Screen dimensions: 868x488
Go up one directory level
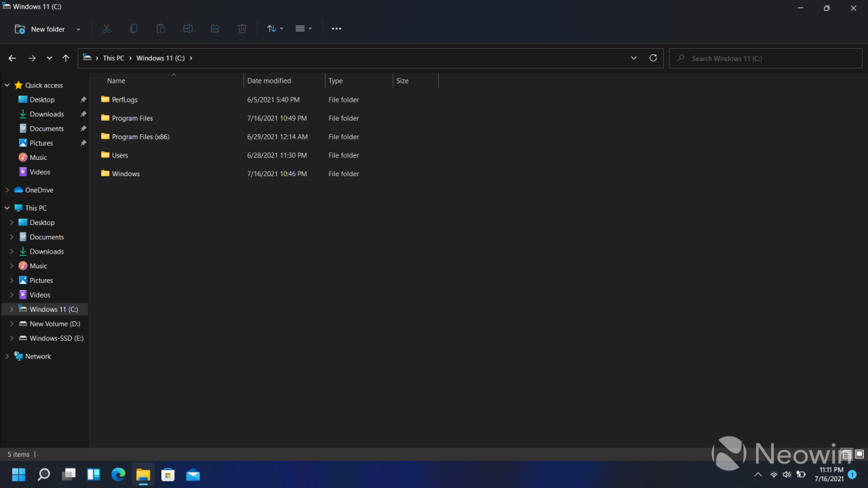coord(66,58)
